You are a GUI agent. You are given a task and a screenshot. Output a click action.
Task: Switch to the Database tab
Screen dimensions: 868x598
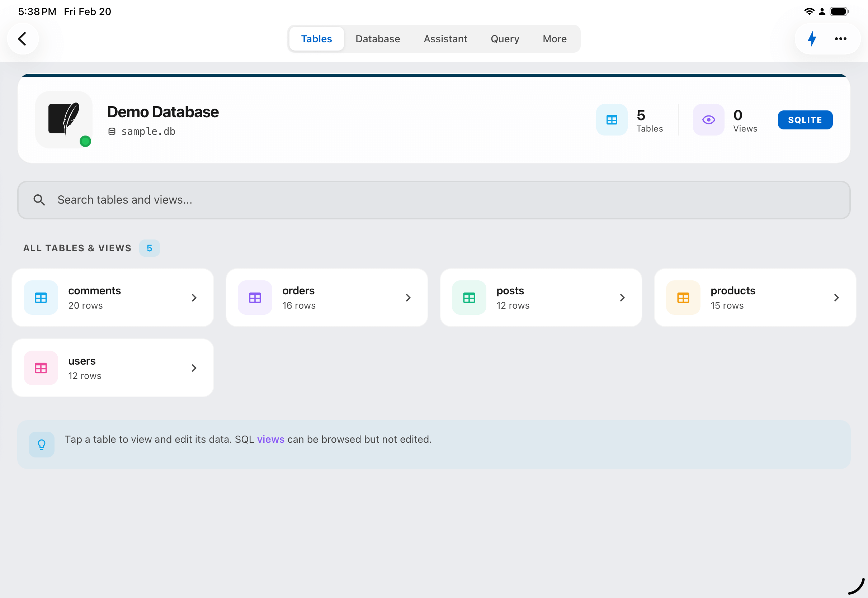tap(377, 39)
